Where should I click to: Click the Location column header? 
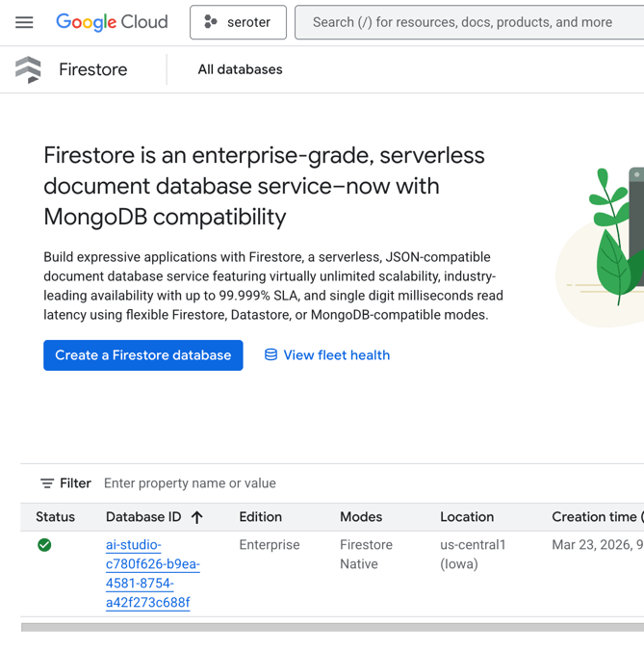pyautogui.click(x=467, y=517)
